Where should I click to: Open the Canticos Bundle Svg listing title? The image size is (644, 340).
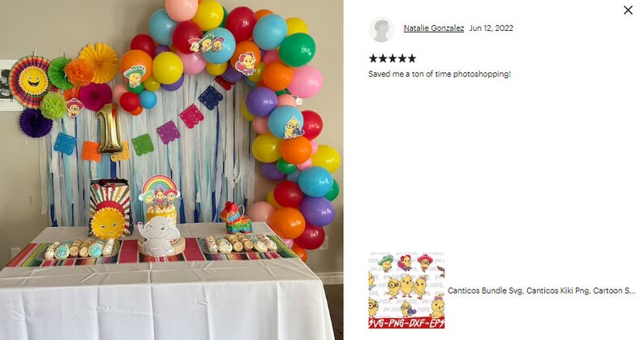(541, 291)
